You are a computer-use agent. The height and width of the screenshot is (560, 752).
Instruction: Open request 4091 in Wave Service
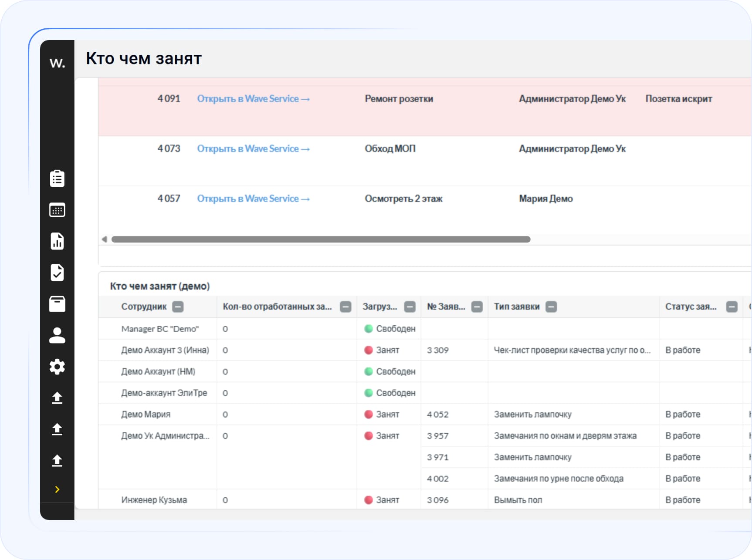pyautogui.click(x=253, y=99)
